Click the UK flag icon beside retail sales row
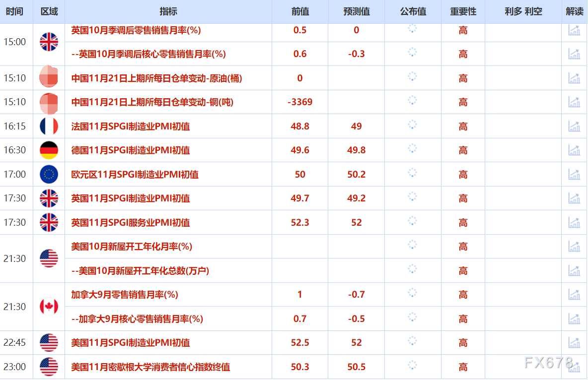Screen dimensions: 588x380 (49, 42)
